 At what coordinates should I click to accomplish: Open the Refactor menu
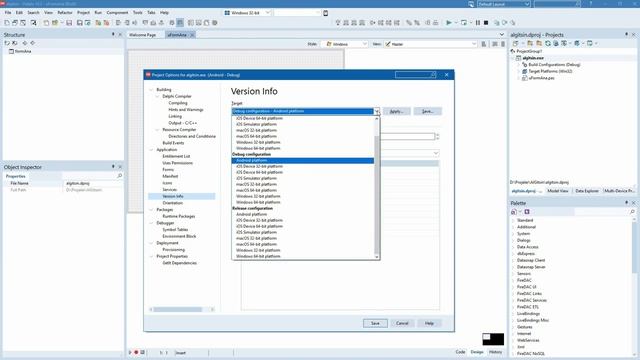(x=64, y=13)
